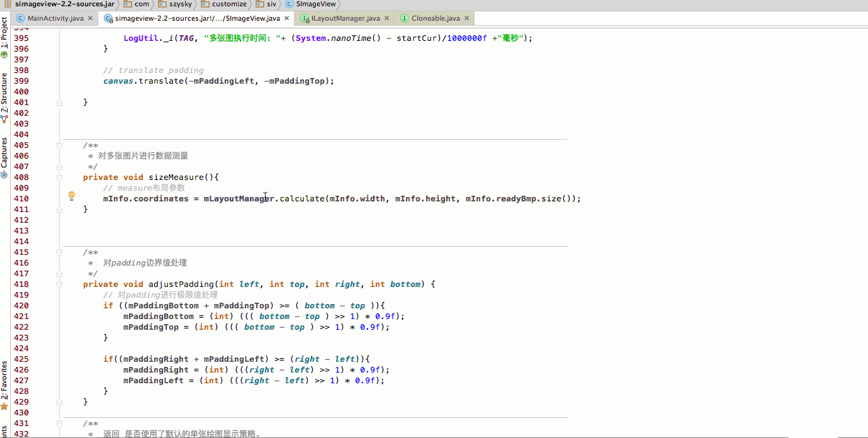Click the szysky folder breadcrumb

(174, 4)
